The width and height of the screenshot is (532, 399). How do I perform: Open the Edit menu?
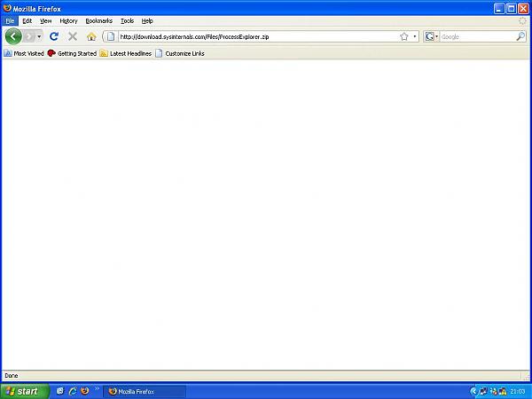pos(27,21)
